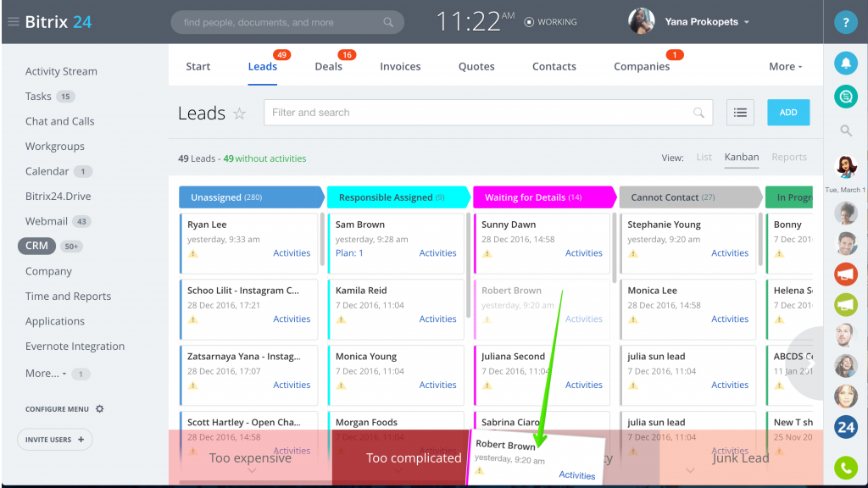Expand the More tab dropdown
868x488 pixels.
point(785,66)
